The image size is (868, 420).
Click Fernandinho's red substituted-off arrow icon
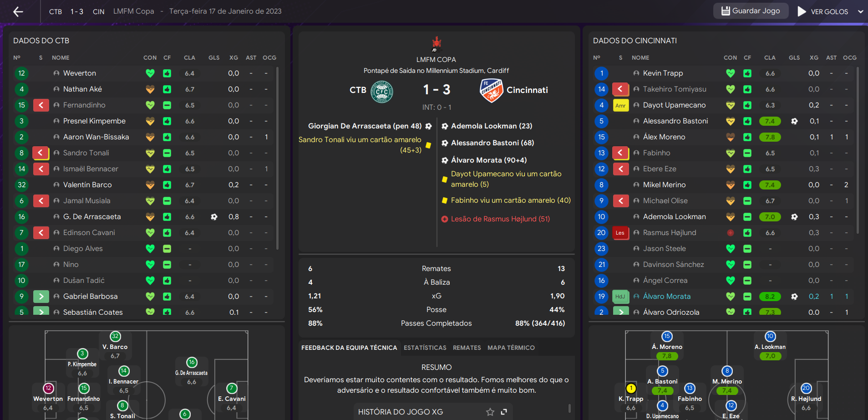pyautogui.click(x=41, y=105)
